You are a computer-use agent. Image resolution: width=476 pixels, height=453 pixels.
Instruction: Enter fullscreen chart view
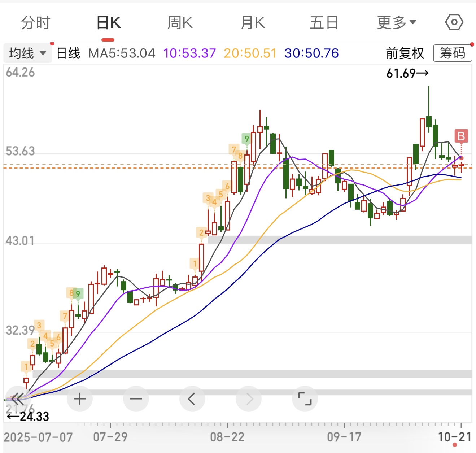point(305,399)
